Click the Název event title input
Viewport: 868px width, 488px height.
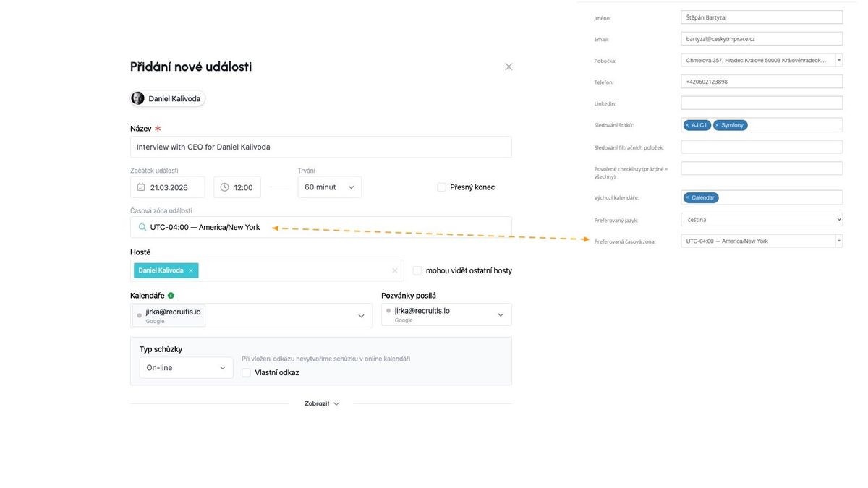(320, 147)
